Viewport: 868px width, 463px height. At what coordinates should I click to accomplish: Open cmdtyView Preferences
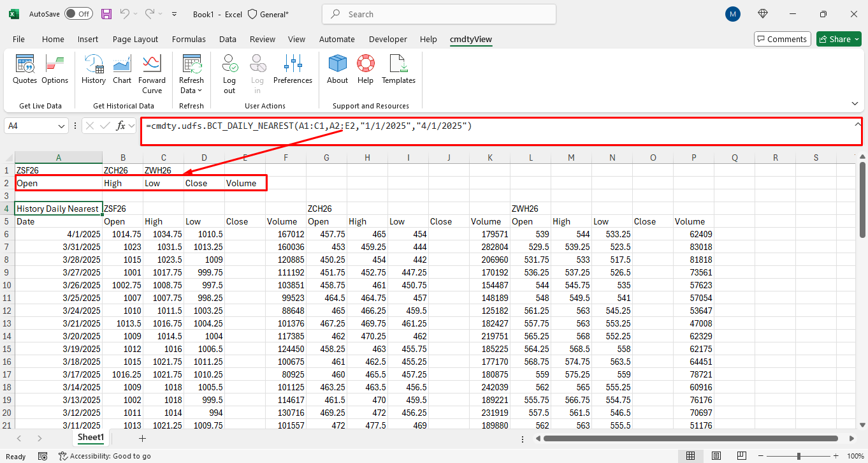coord(293,70)
